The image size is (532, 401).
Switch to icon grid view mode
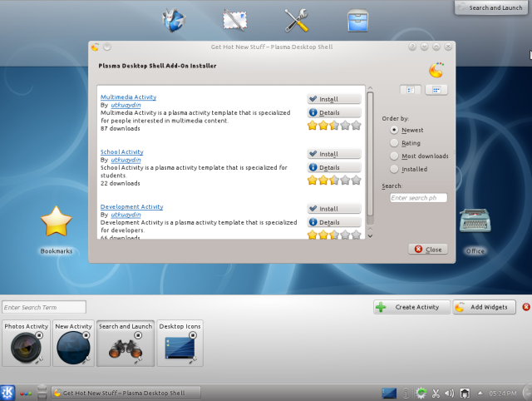pos(436,90)
